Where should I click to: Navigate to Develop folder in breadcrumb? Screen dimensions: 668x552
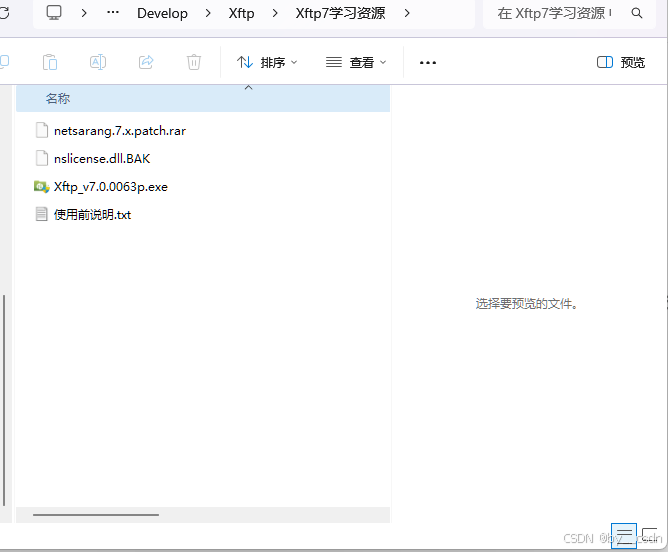click(x=162, y=13)
